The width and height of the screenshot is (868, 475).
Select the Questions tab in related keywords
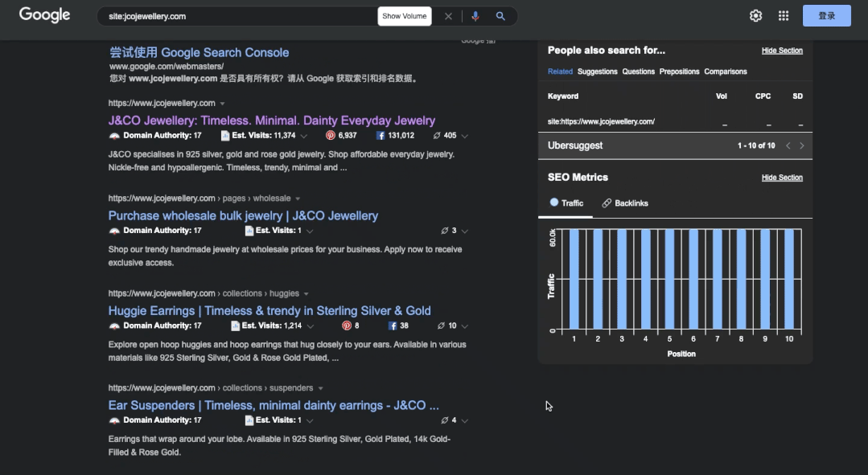click(x=638, y=72)
